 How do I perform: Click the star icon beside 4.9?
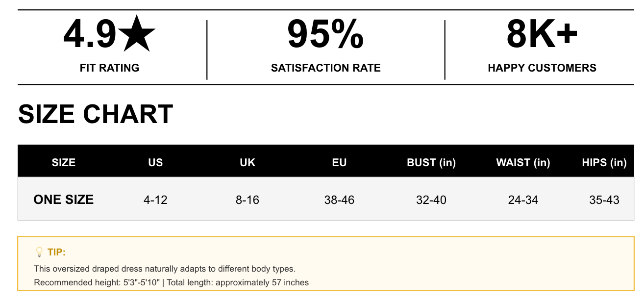pyautogui.click(x=137, y=34)
